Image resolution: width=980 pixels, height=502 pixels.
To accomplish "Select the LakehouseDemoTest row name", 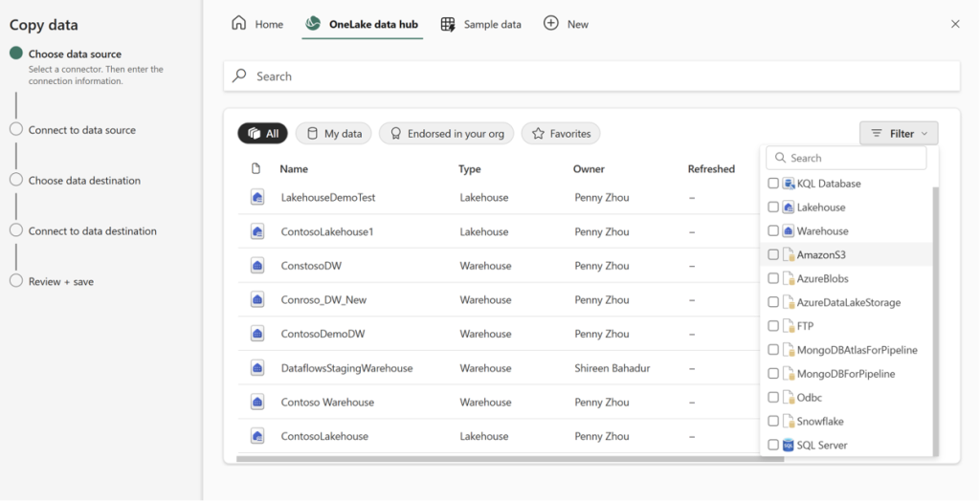I will 328,197.
